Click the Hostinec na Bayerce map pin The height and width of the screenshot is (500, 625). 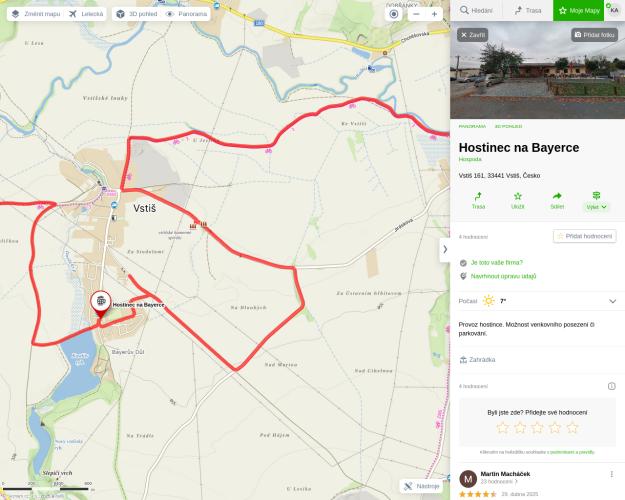(x=101, y=304)
